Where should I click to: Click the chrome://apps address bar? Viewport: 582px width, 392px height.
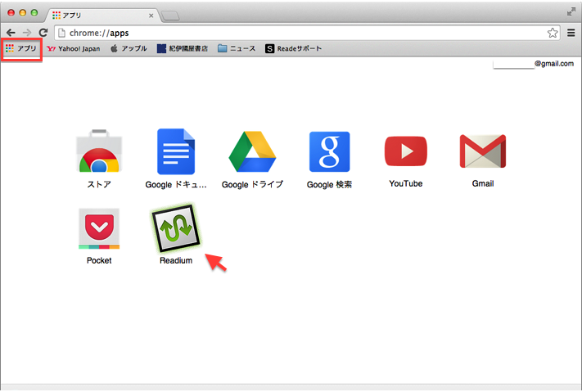click(307, 33)
